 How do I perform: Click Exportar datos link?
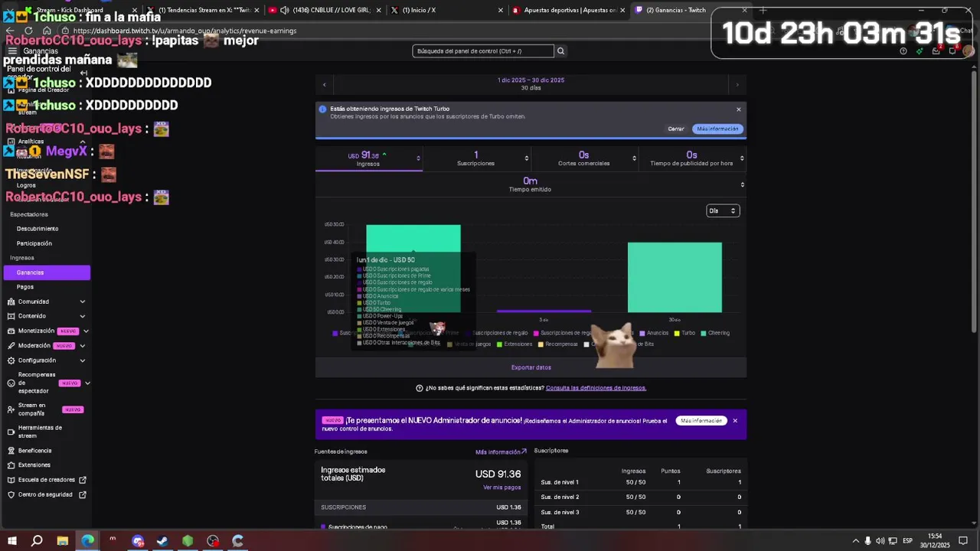click(531, 367)
